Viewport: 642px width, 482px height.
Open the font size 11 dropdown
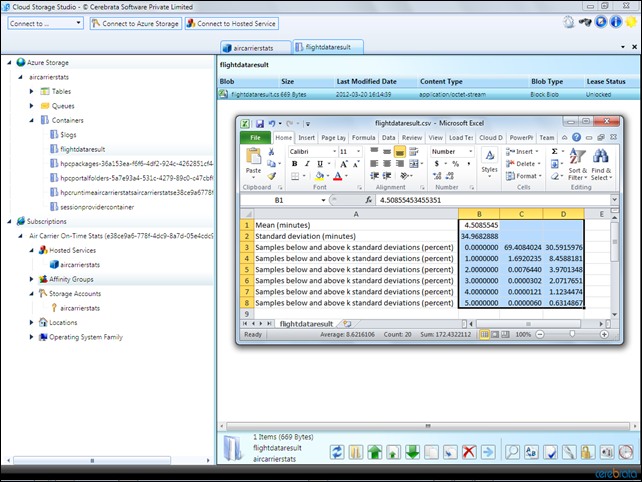[358, 152]
